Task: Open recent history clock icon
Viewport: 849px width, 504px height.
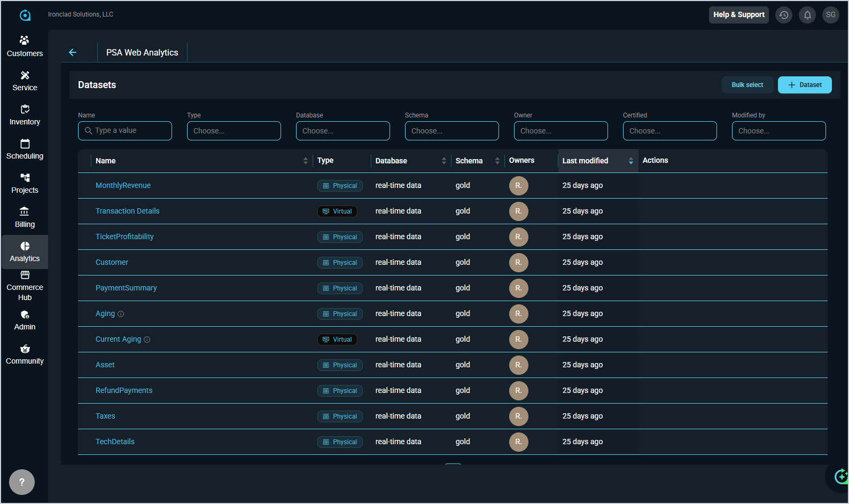Action: 784,15
